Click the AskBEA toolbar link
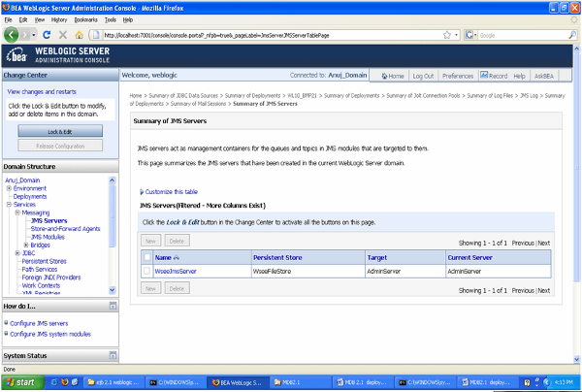The width and height of the screenshot is (582, 392). pyautogui.click(x=544, y=76)
